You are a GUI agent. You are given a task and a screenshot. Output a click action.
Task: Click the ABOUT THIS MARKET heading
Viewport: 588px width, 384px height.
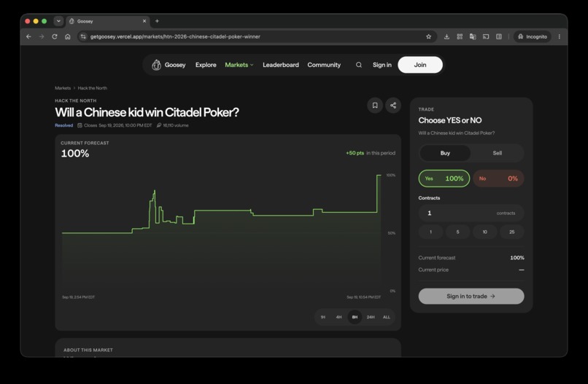[88, 350]
